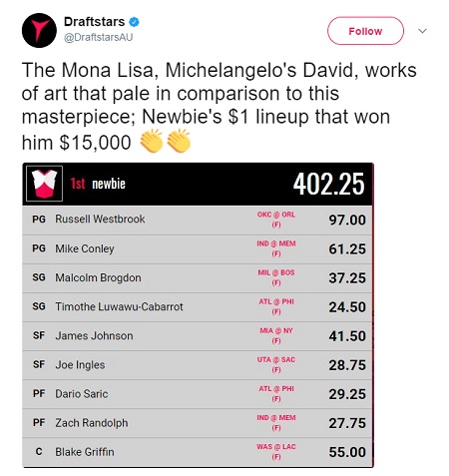The width and height of the screenshot is (449, 476).
Task: Click Dario Saric's ATL @ PHI matchup
Action: pos(276,393)
